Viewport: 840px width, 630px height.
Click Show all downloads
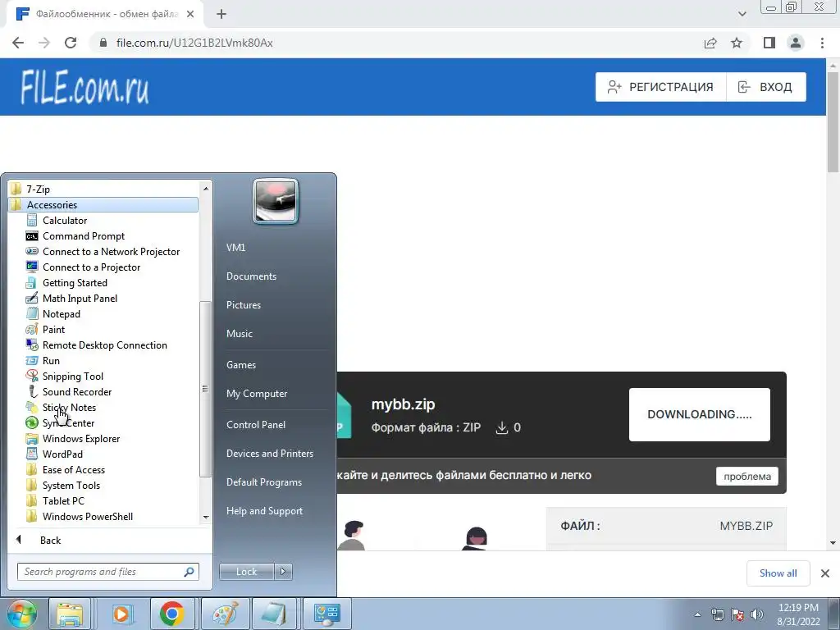point(778,573)
